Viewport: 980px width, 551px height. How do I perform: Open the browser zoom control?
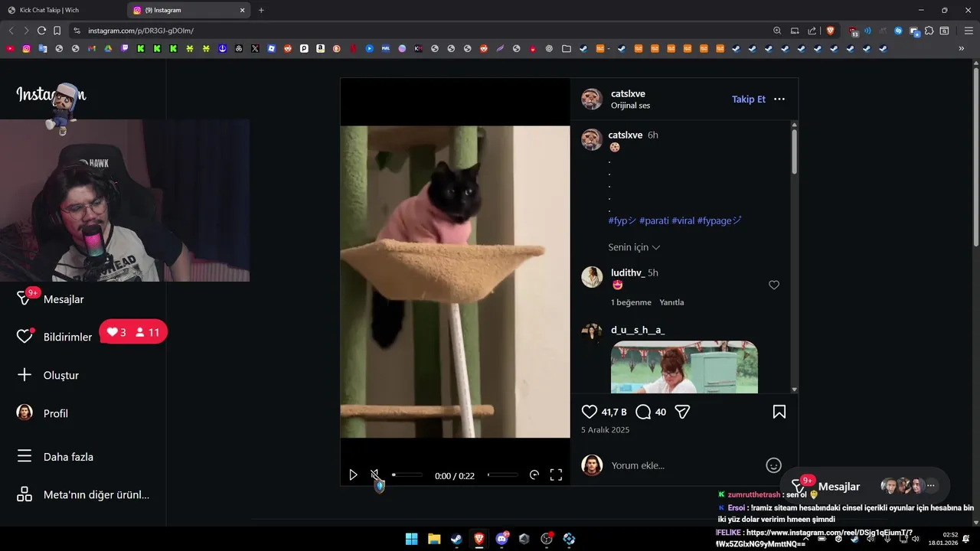(x=777, y=31)
